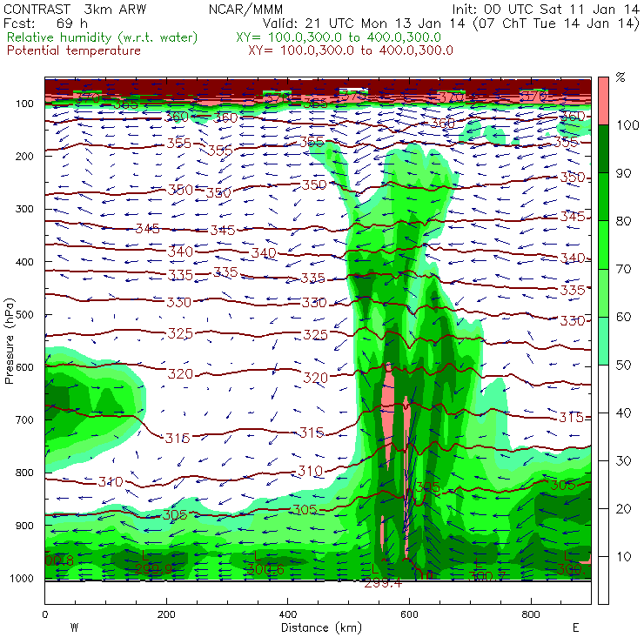Click the '0' distance axis tick label
Viewport: 644px width, 644px height.
point(44,614)
